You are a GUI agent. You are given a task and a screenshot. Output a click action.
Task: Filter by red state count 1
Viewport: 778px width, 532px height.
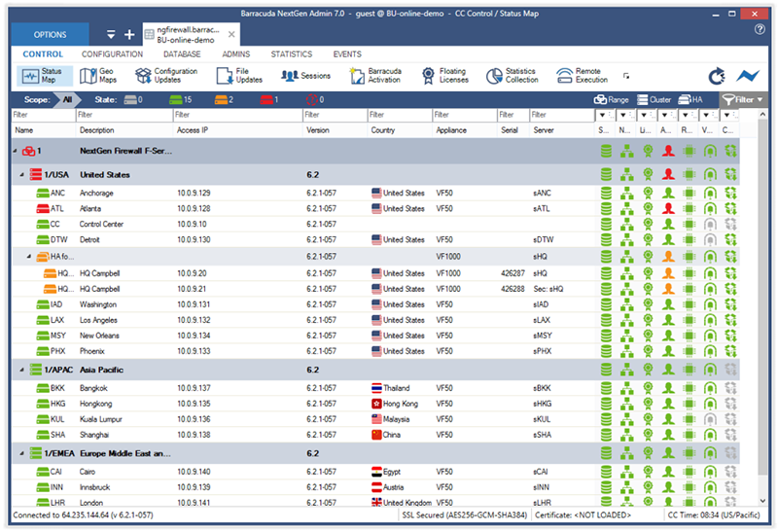[x=269, y=100]
